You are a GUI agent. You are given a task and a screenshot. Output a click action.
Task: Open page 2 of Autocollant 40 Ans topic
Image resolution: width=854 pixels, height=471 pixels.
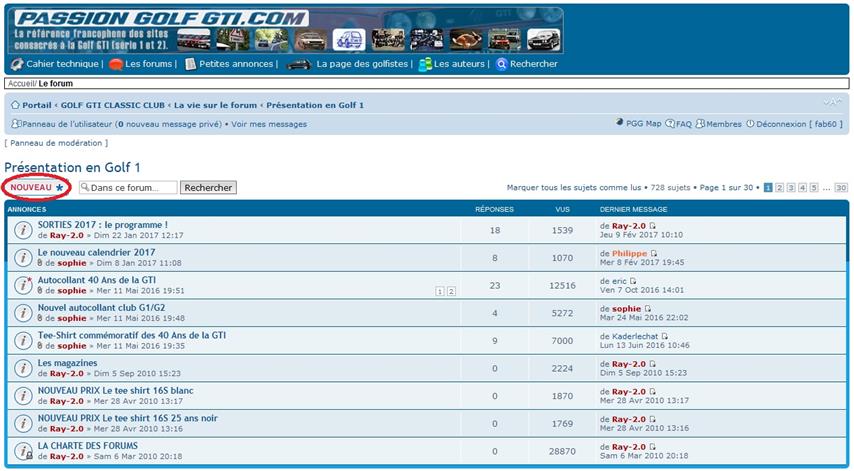point(451,291)
